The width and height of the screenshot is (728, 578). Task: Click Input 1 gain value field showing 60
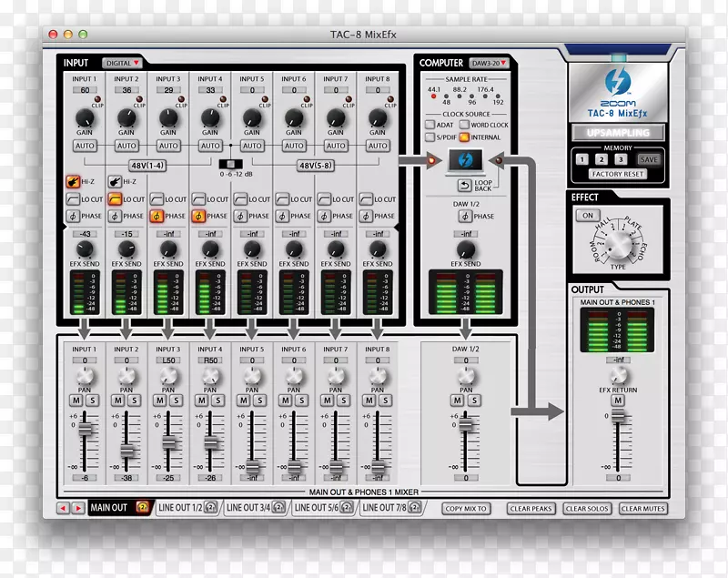tap(85, 90)
